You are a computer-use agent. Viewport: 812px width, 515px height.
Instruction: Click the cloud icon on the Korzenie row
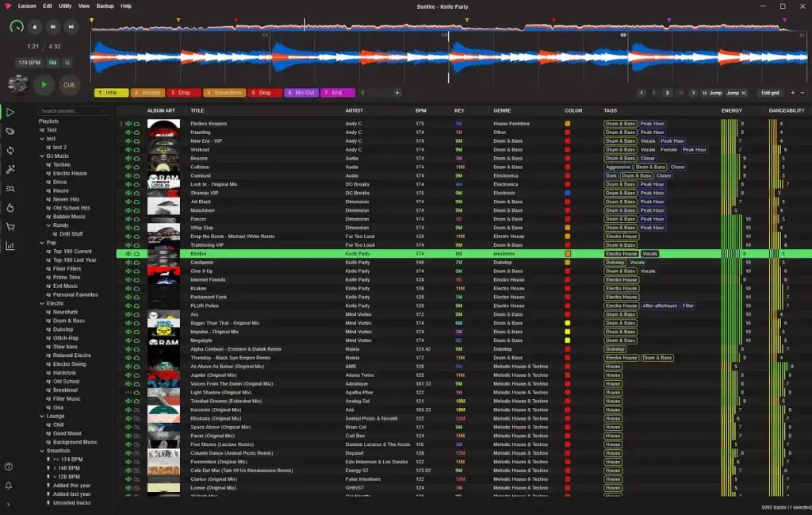[136, 409]
